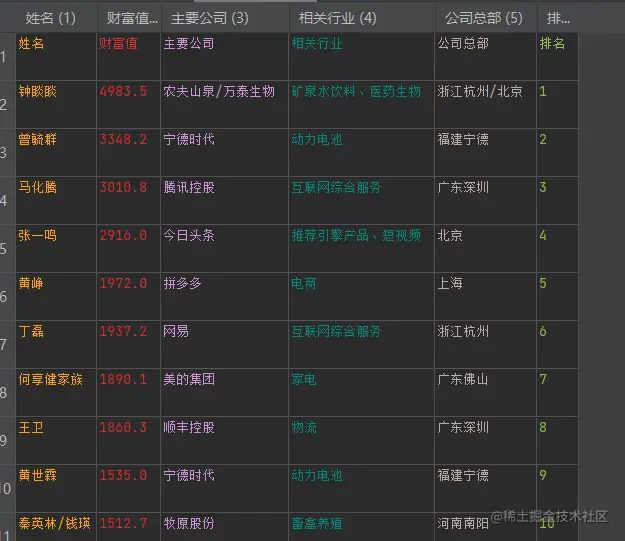Select the cell 浙江杭州/北京
Viewport: 625px width, 541px height.
(485, 104)
